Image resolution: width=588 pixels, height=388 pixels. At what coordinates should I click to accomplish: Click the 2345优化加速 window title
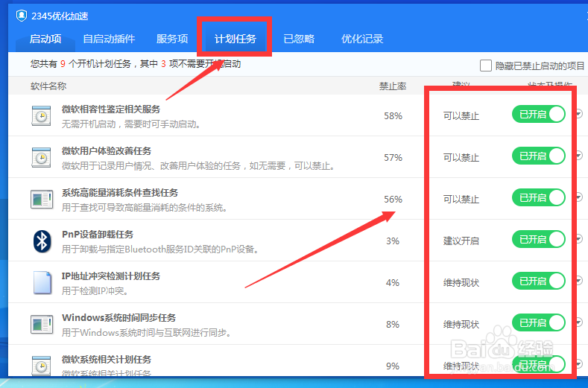[x=60, y=16]
